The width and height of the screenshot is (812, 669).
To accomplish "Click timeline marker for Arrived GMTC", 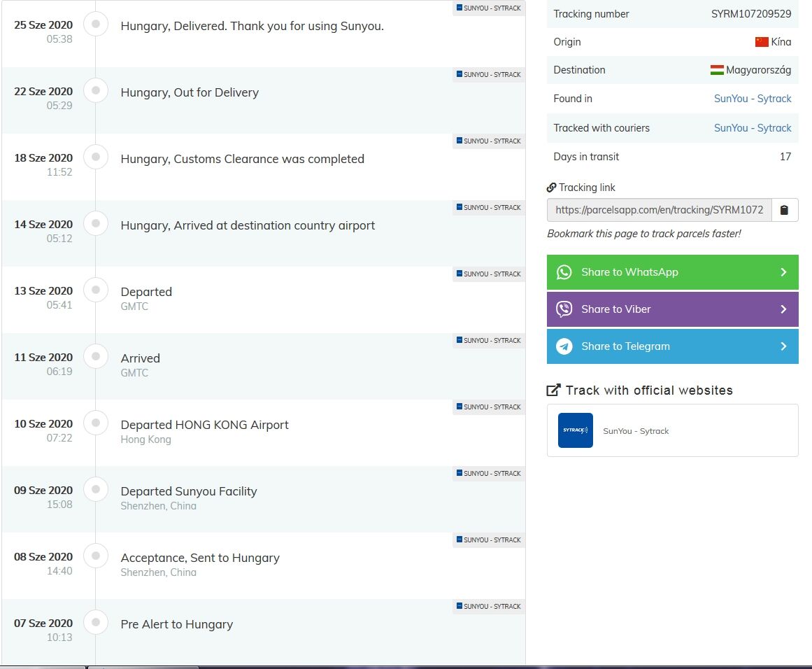I will (96, 356).
